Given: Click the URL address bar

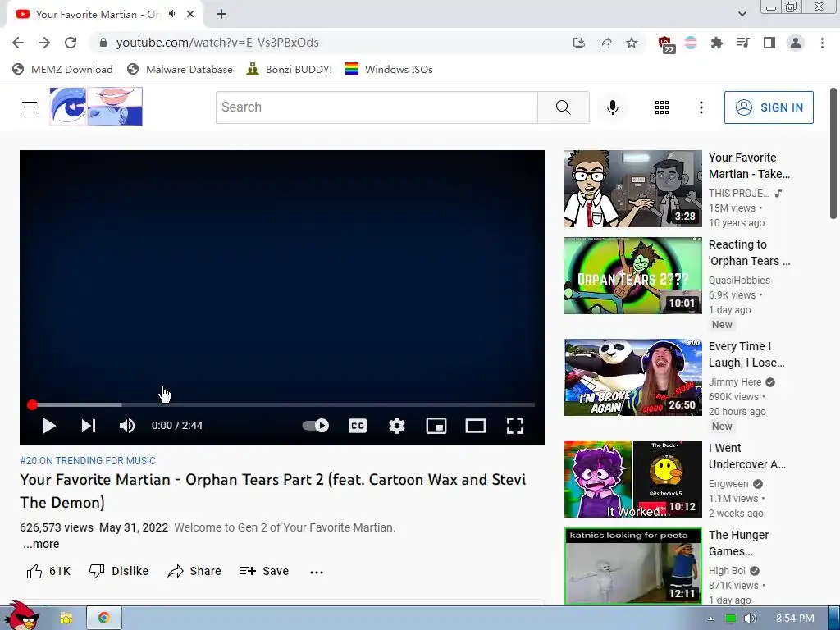Looking at the screenshot, I should coord(332,43).
